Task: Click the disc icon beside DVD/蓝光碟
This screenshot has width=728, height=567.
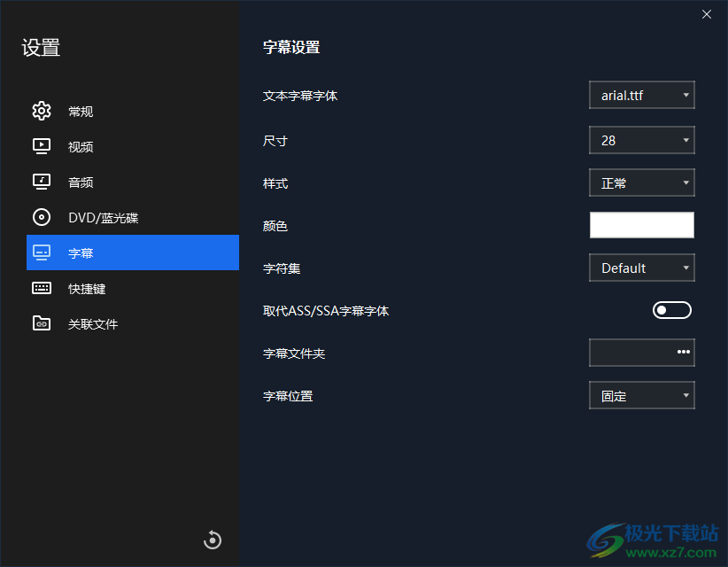Action: [42, 217]
